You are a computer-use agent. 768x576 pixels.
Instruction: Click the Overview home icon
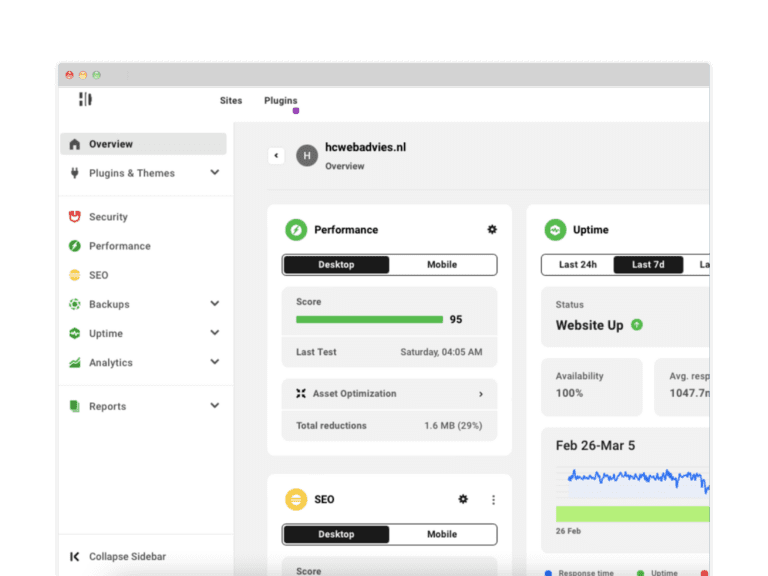click(x=74, y=144)
